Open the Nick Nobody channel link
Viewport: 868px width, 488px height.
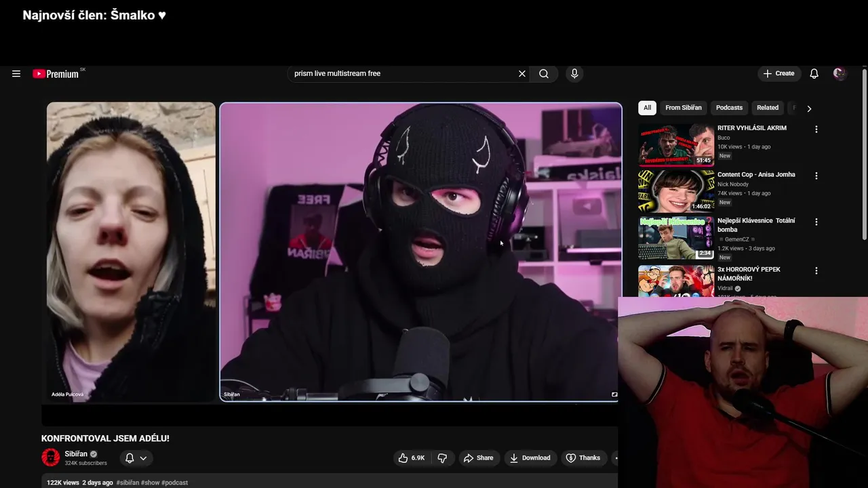click(733, 184)
